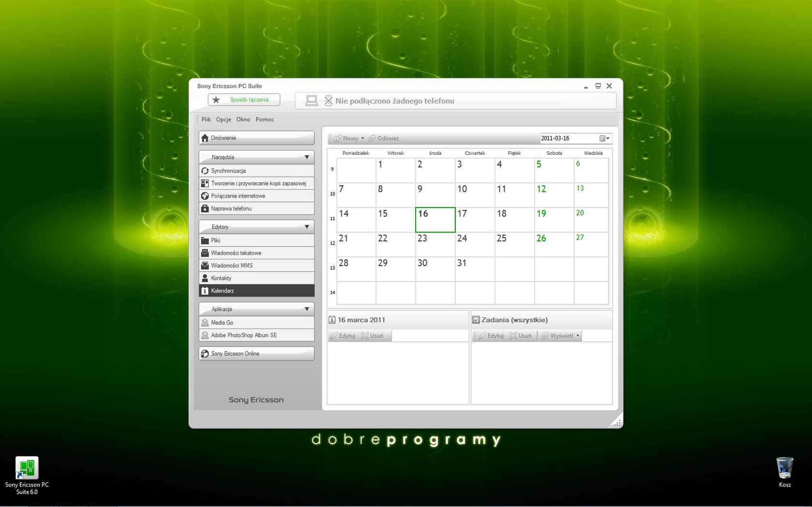Open Tworzenie i przywracanie kopii zapasowej
The image size is (812, 507).
(x=256, y=183)
